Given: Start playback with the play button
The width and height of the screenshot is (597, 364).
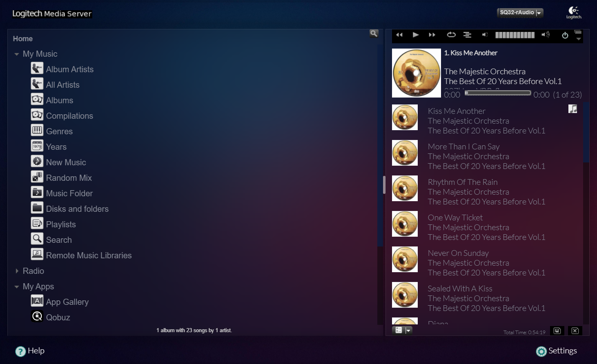Looking at the screenshot, I should pos(416,35).
